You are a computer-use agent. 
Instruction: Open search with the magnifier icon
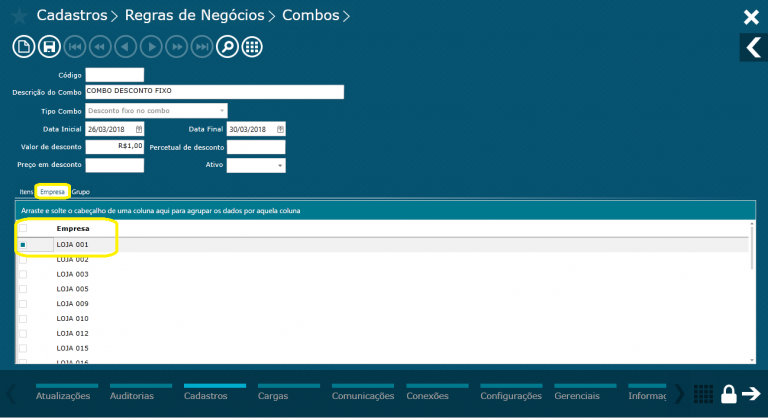(227, 47)
